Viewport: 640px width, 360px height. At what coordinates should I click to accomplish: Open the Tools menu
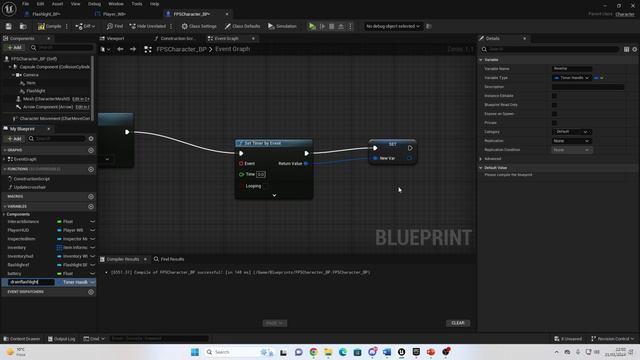click(137, 4)
